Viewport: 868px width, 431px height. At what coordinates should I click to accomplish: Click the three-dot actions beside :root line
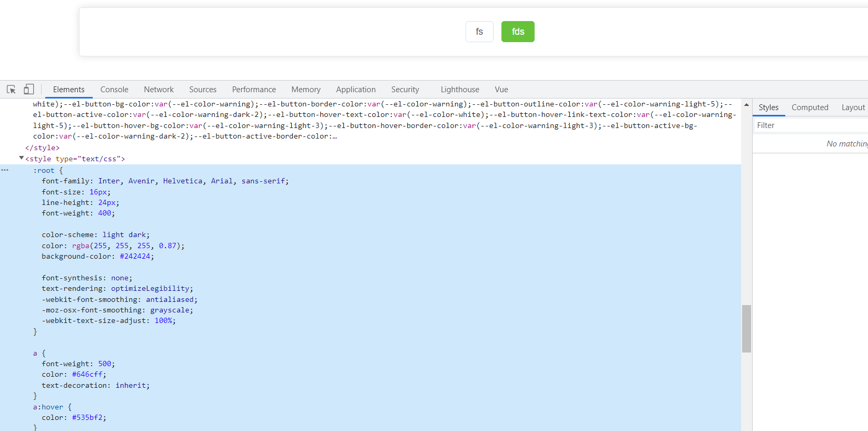[5, 170]
